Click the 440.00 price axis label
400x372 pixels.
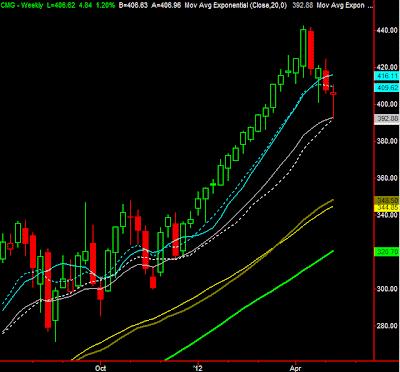pyautogui.click(x=388, y=31)
